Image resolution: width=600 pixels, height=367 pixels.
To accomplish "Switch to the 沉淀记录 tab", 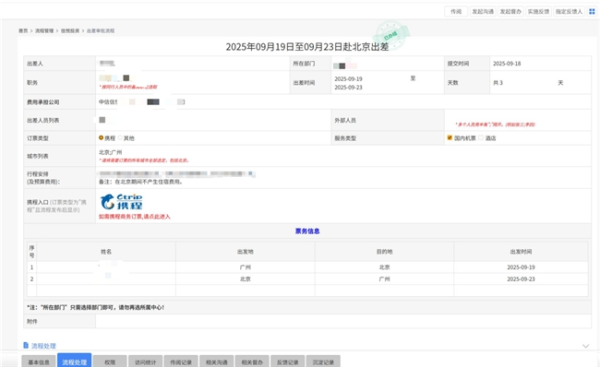I will [323, 362].
